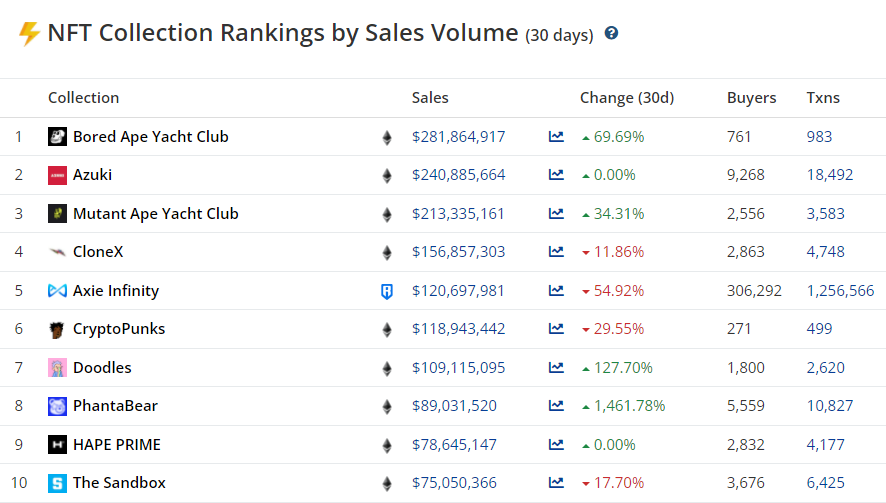Sort by the Txns column header
The height and width of the screenshot is (503, 886).
[823, 98]
